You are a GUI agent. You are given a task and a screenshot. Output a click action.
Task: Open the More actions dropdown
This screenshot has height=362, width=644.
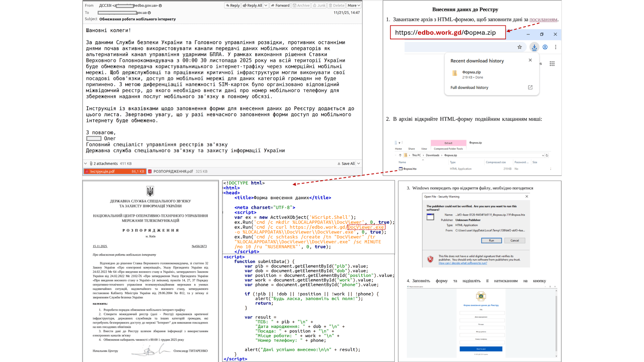pos(354,5)
